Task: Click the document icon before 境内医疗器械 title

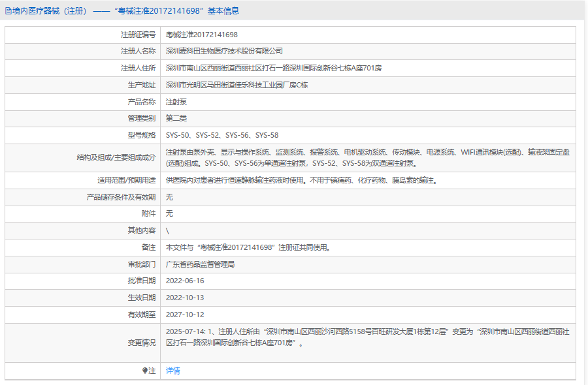Action: pyautogui.click(x=8, y=11)
